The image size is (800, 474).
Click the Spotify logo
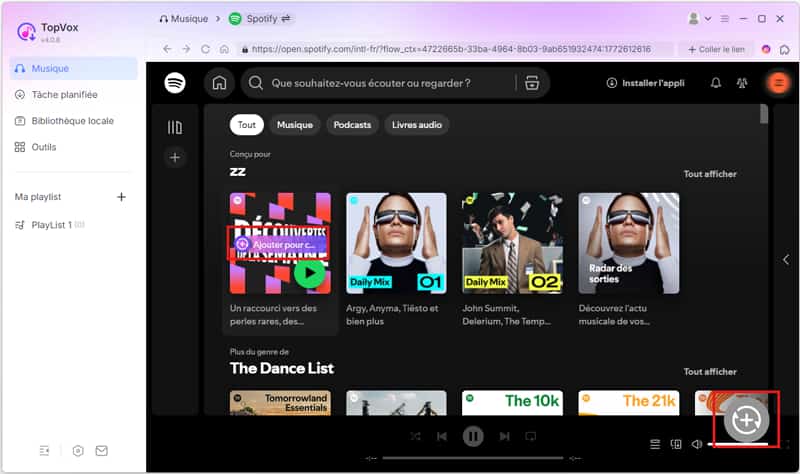[x=175, y=83]
